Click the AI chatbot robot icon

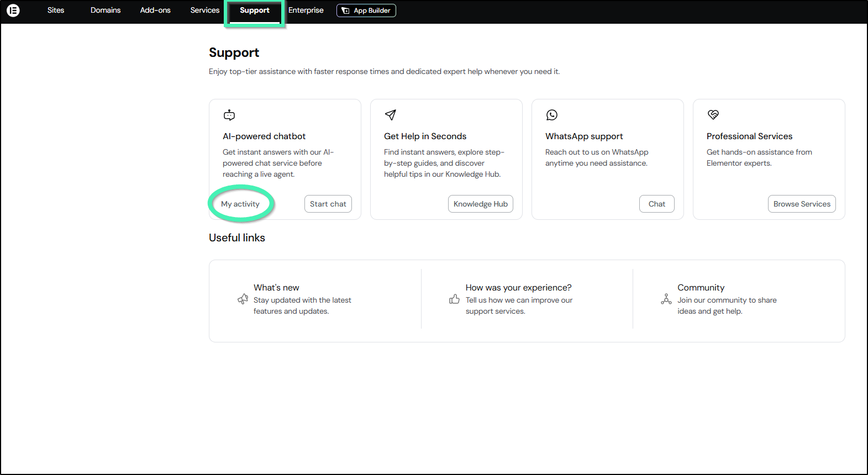pos(229,115)
